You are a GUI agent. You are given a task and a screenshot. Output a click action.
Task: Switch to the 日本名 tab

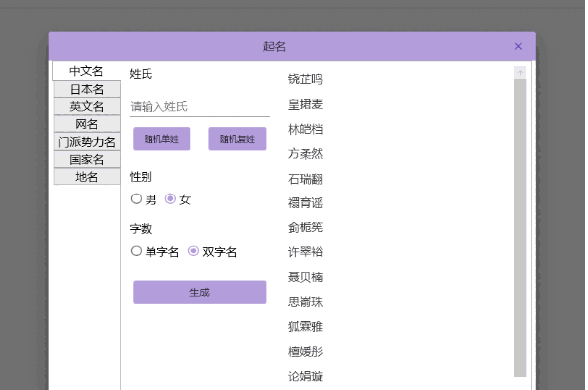point(87,89)
